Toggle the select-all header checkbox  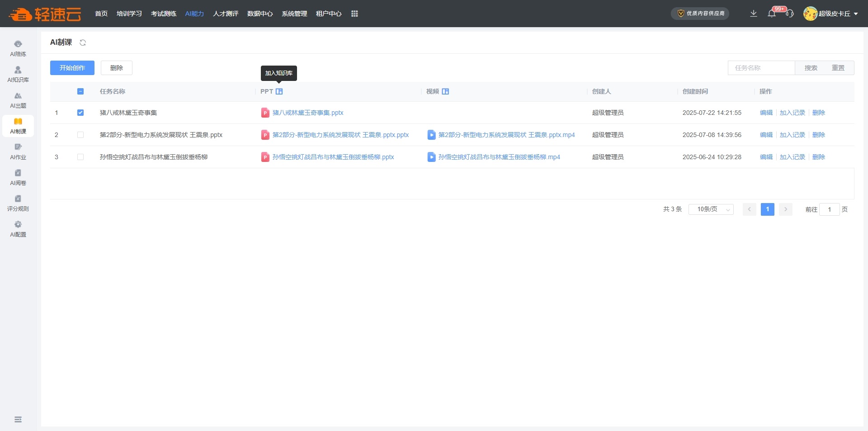coord(80,91)
